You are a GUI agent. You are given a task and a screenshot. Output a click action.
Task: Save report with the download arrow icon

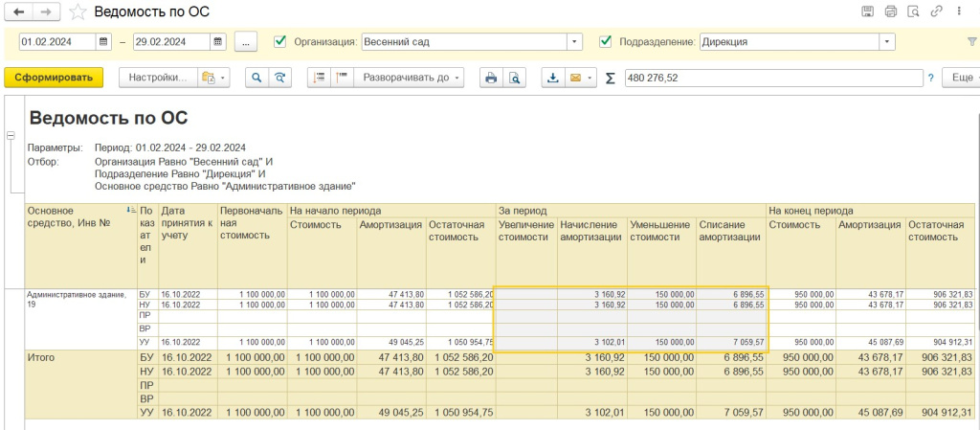[552, 78]
